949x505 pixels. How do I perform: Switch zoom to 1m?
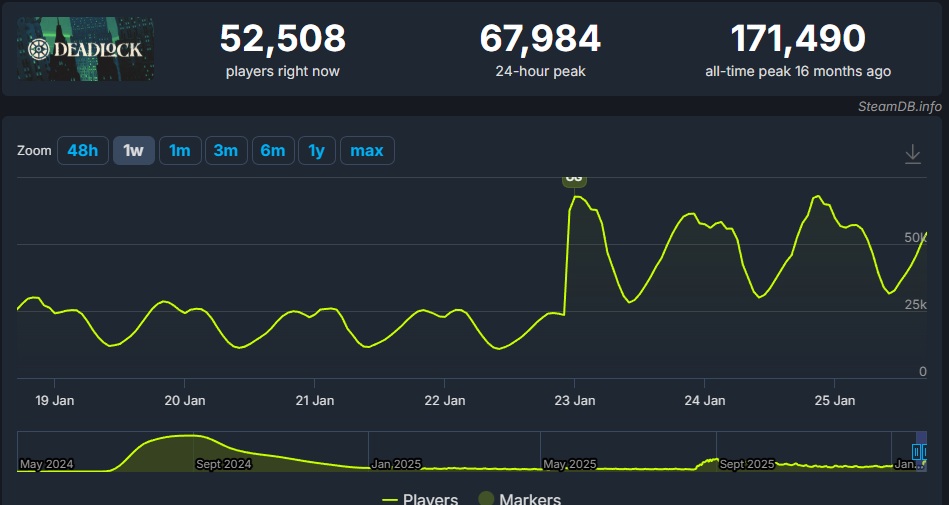[x=180, y=151]
